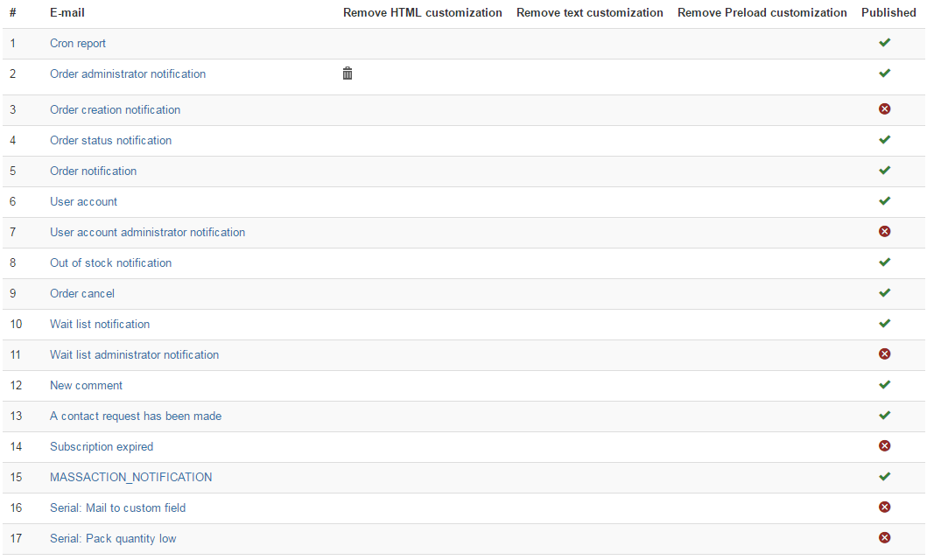Toggle published status of Out of stock notification
Screen dimensions: 927x560
point(884,262)
